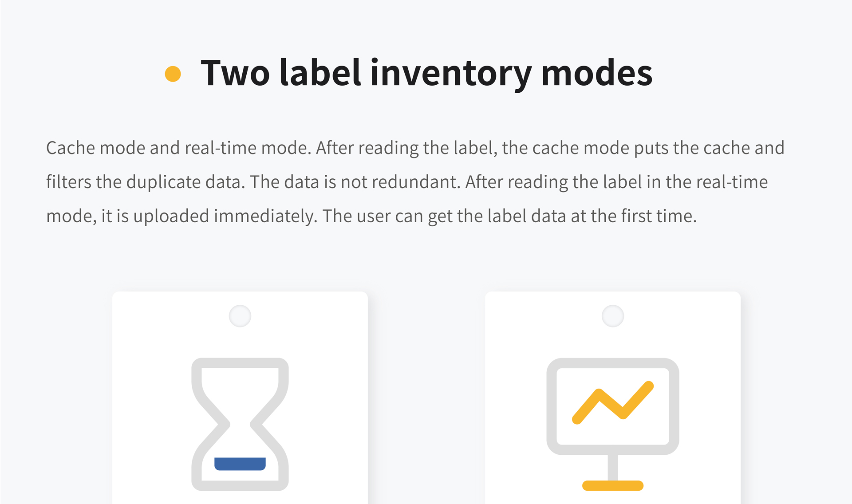852x504 pixels.
Task: Click the blue sand in the hourglass
Action: (x=240, y=464)
